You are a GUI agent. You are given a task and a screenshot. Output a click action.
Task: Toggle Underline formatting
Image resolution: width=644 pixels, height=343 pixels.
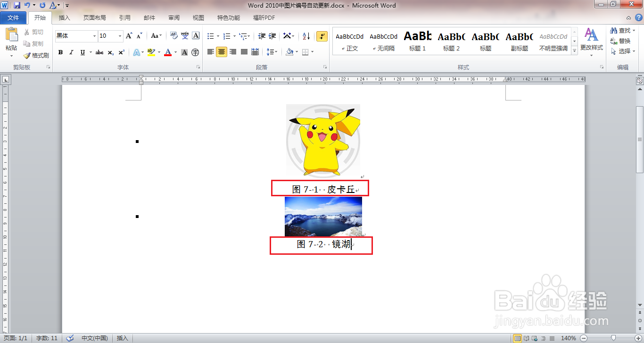pyautogui.click(x=83, y=52)
